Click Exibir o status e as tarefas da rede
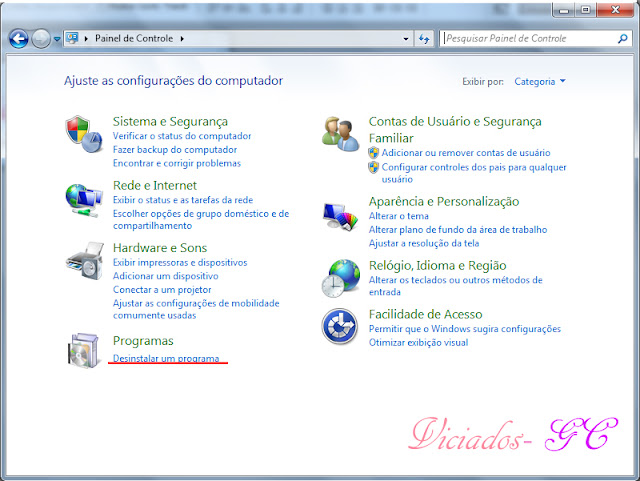This screenshot has height=481, width=640. pyautogui.click(x=183, y=200)
